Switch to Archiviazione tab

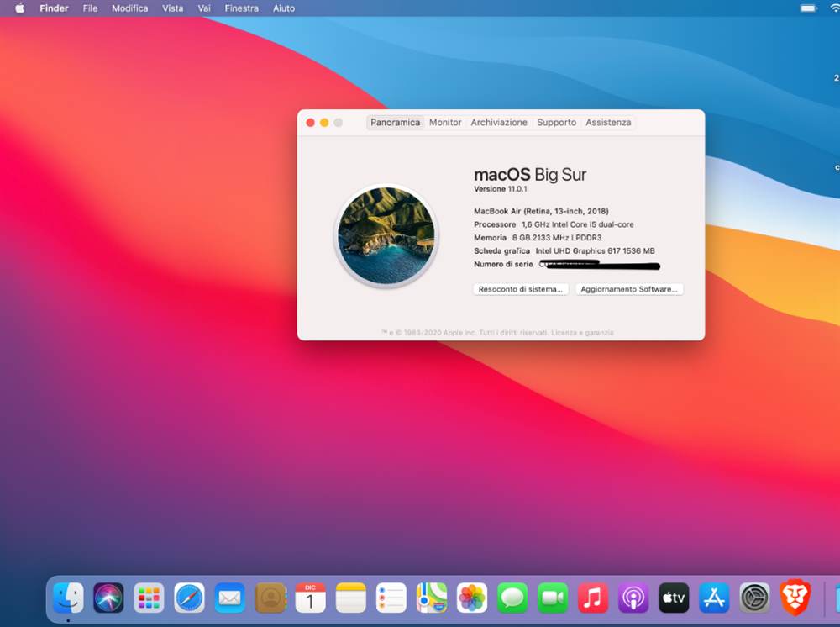[499, 122]
